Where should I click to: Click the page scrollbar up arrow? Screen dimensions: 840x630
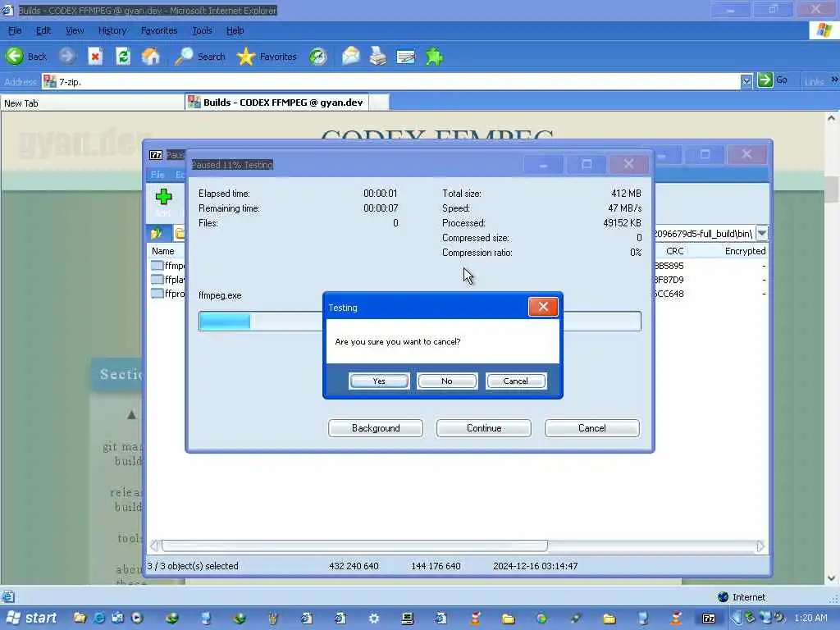[832, 118]
